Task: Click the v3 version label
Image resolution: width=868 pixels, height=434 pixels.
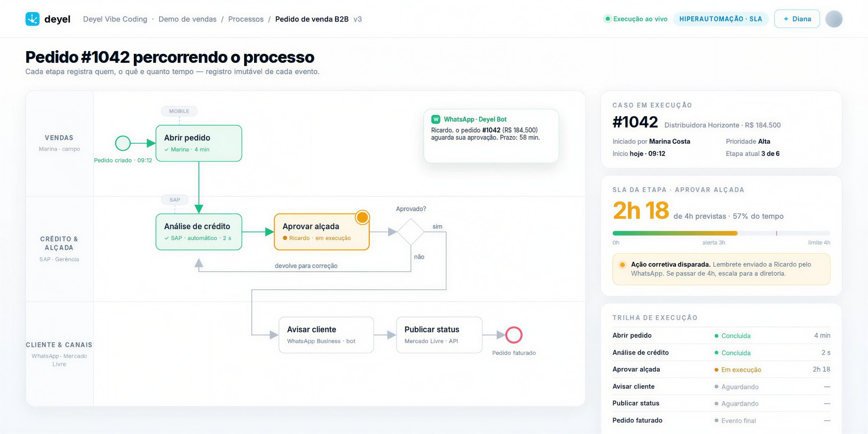Action: [x=358, y=19]
